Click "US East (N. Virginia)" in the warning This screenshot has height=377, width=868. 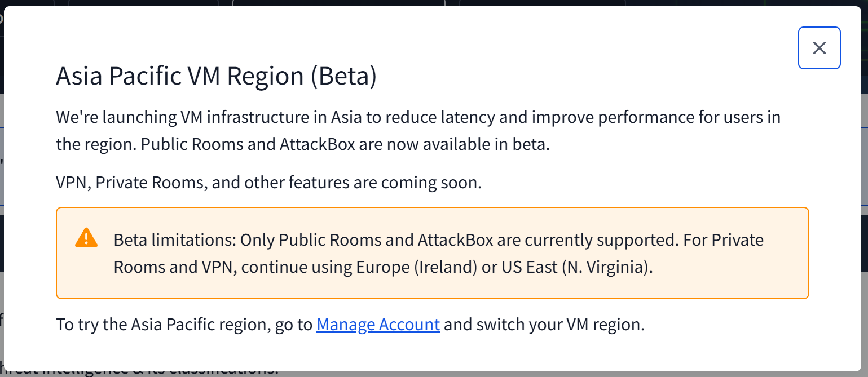[x=576, y=267]
